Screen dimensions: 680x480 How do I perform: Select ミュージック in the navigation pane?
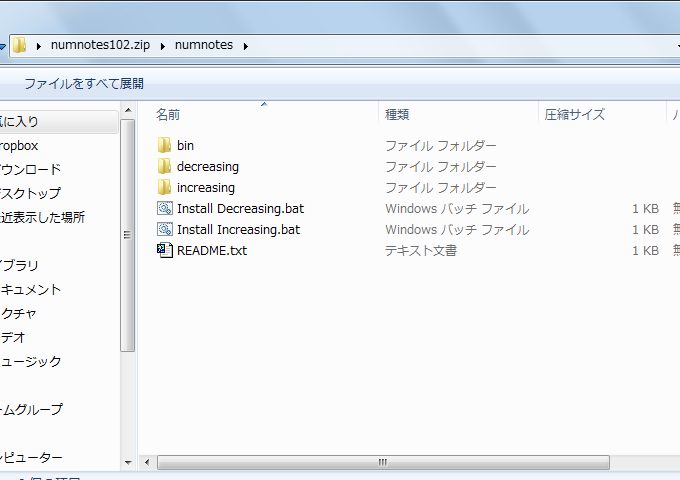30,361
